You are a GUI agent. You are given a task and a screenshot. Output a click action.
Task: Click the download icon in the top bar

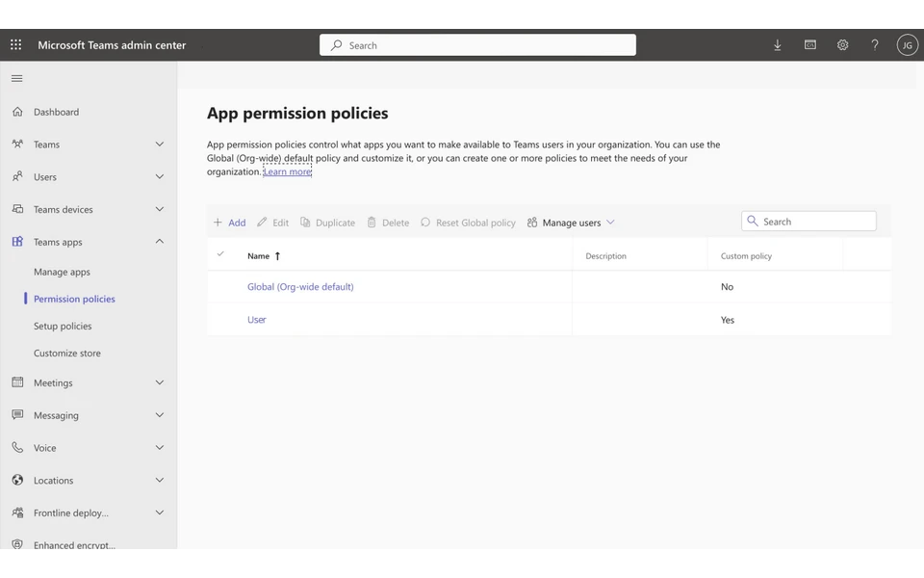(778, 44)
